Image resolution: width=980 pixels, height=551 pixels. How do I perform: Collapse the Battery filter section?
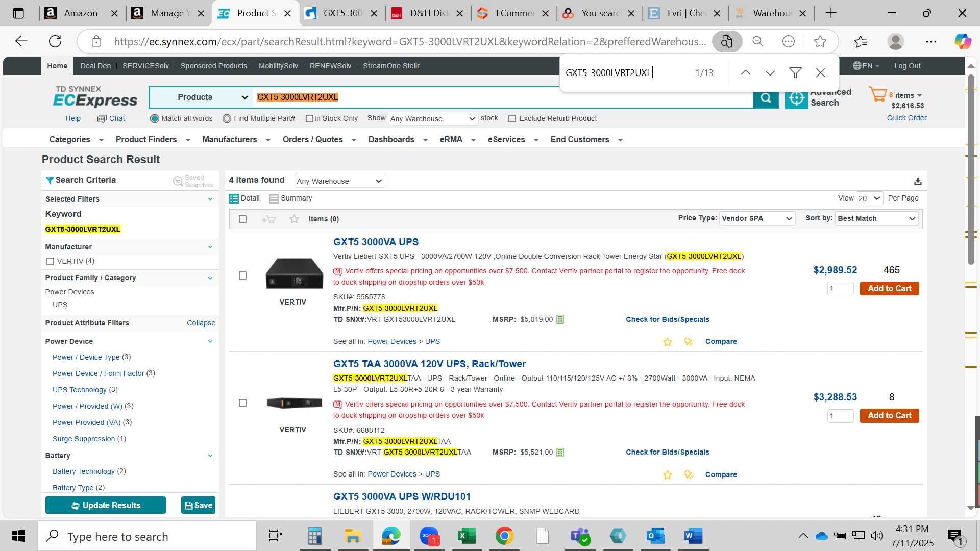pyautogui.click(x=210, y=456)
